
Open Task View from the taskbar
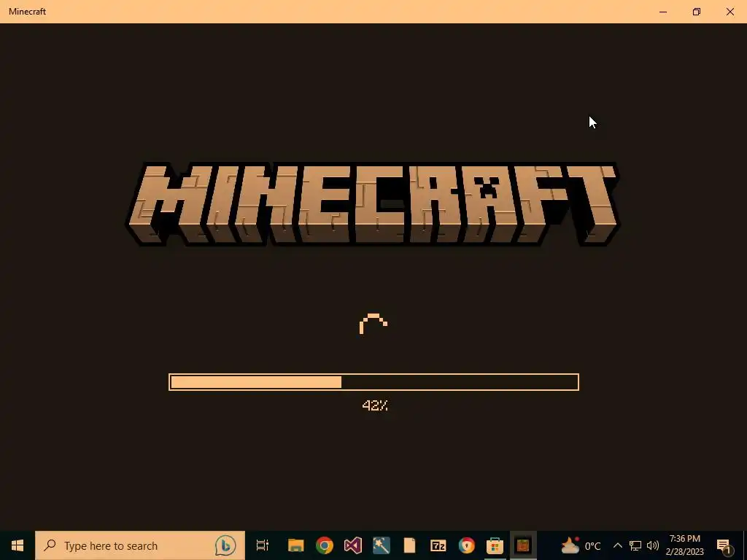(263, 545)
